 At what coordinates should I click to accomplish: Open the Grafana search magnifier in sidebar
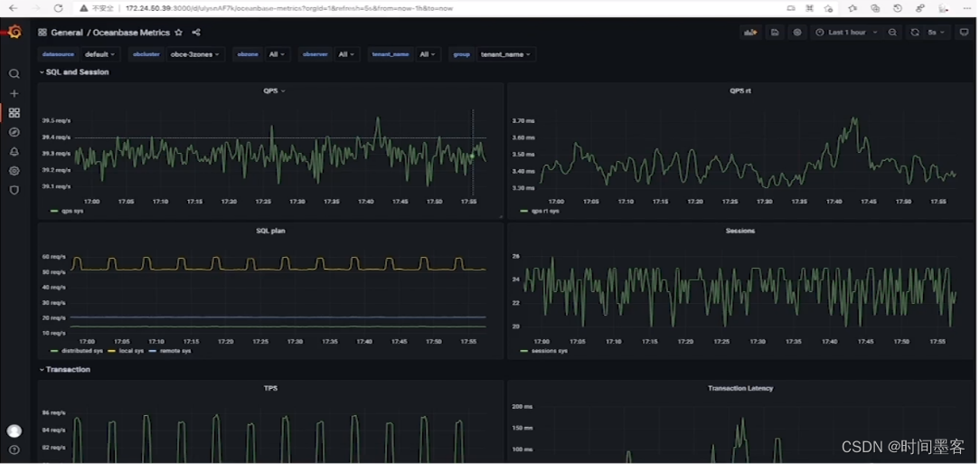(14, 74)
